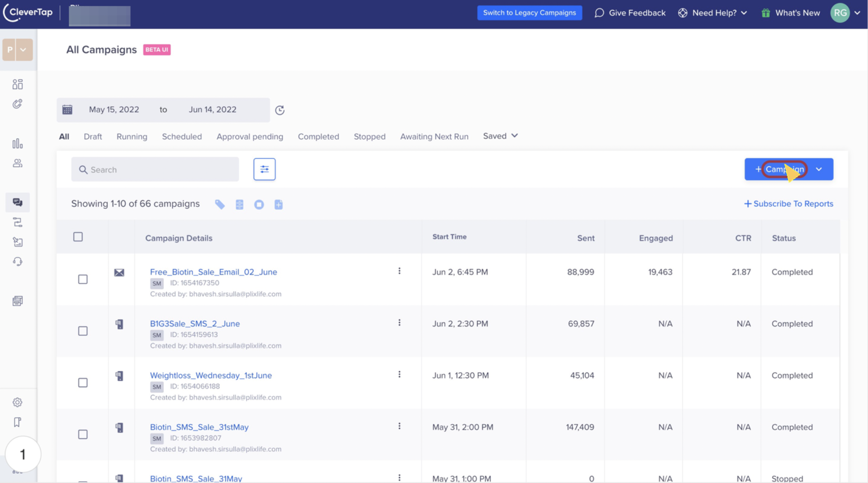This screenshot has height=483, width=868.
Task: Switch to the Approval pending tab
Action: point(250,137)
